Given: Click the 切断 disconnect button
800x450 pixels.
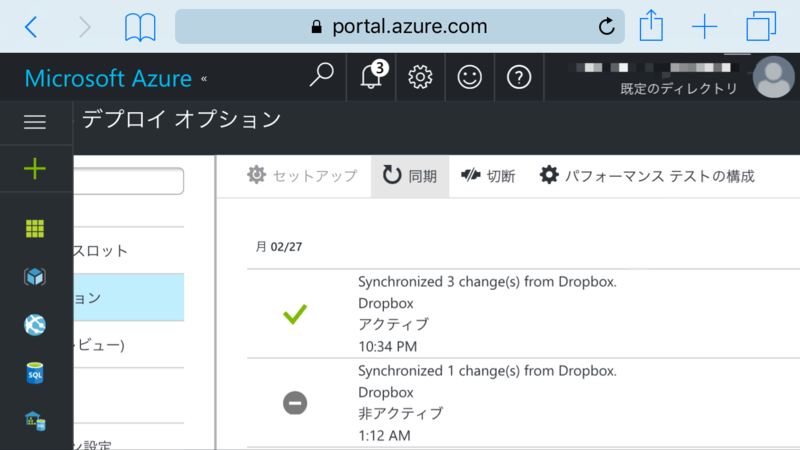Looking at the screenshot, I should tap(488, 176).
